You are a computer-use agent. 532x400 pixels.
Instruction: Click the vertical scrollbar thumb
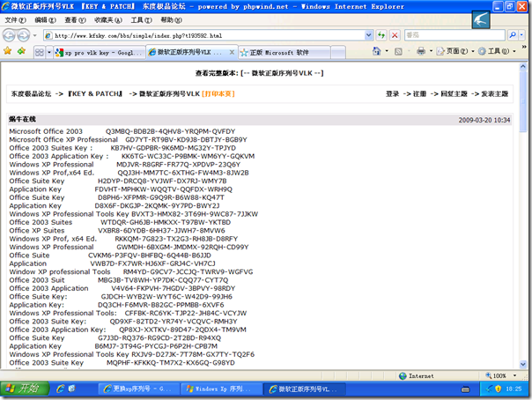[523, 101]
